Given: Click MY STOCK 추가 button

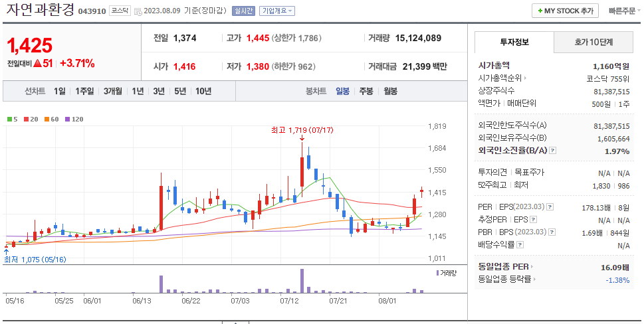Looking at the screenshot, I should click(x=565, y=11).
